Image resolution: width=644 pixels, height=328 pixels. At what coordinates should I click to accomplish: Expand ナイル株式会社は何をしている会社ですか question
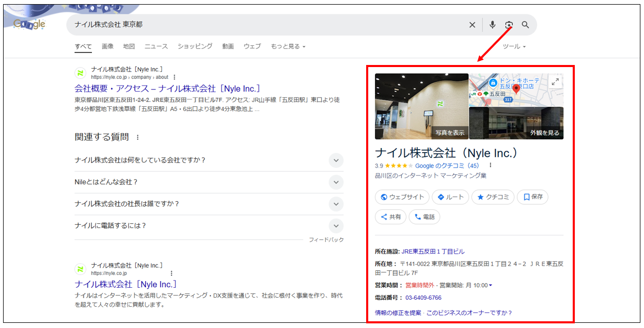click(x=336, y=160)
